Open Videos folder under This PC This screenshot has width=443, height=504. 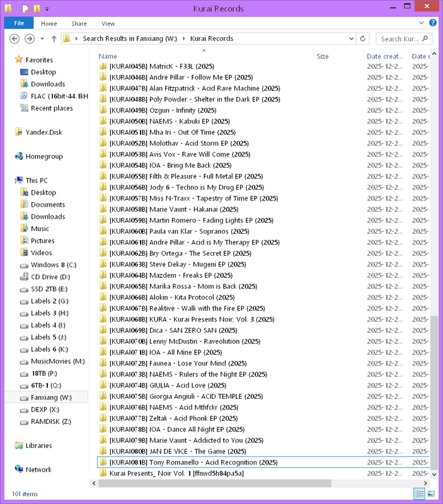pyautogui.click(x=41, y=253)
